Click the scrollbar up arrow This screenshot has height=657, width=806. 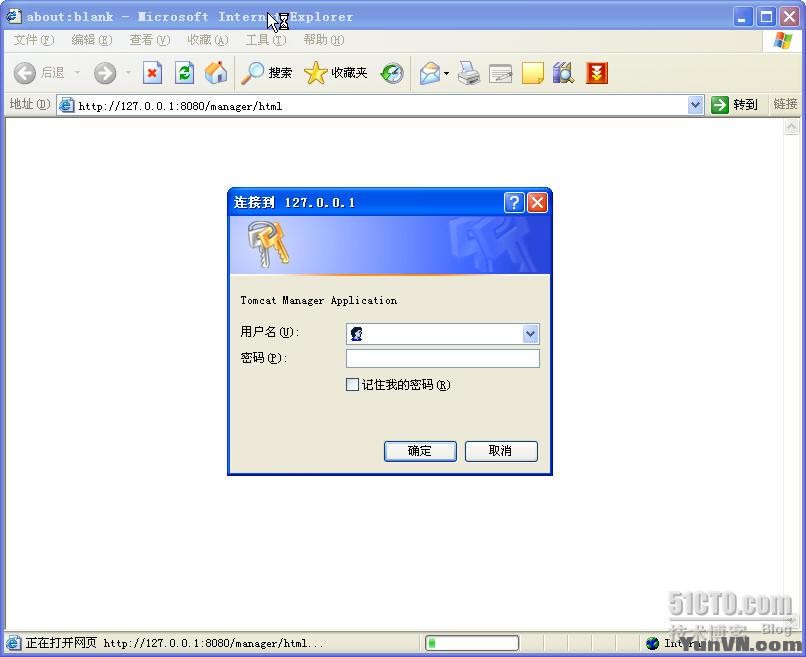(x=792, y=127)
